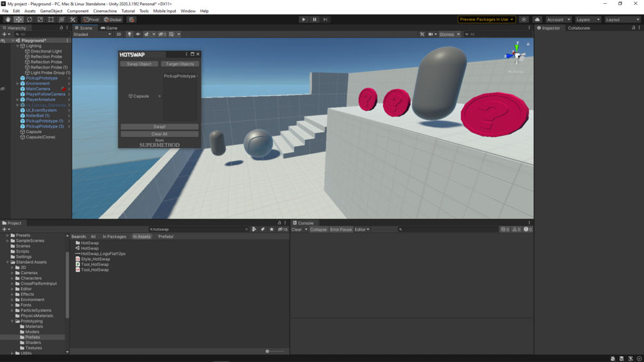
Task: Open the scene component tools icon
Action: click(x=422, y=34)
